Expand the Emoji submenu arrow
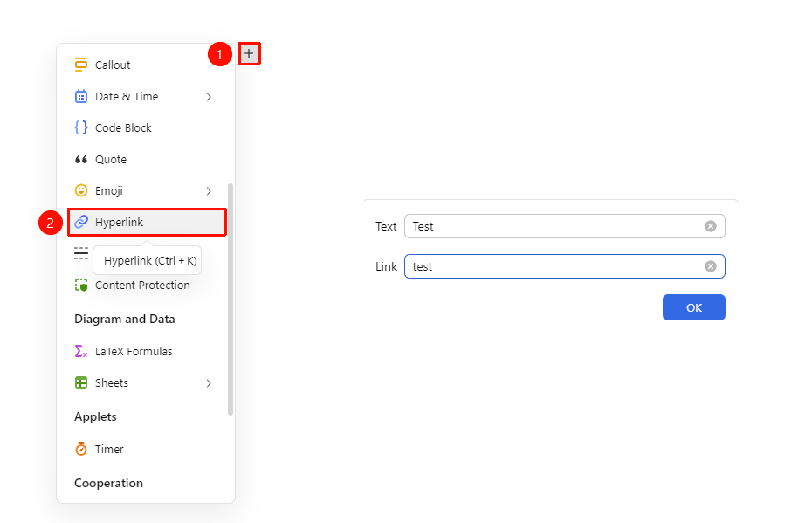 pyautogui.click(x=209, y=191)
